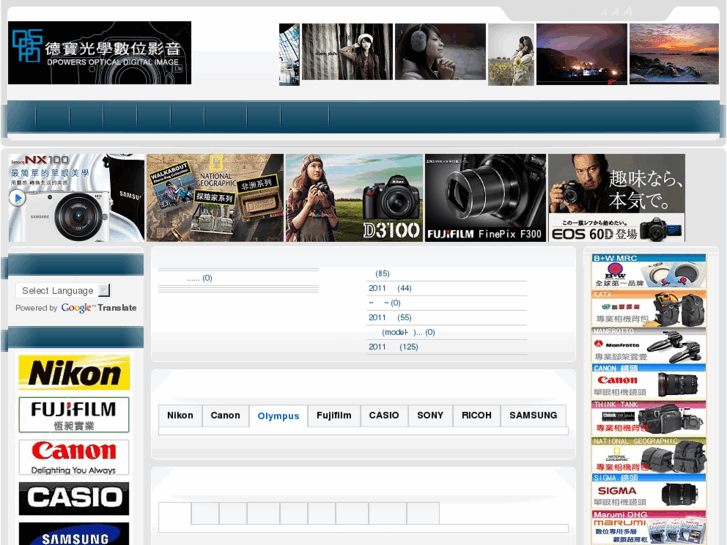This screenshot has height=545, width=727.
Task: Open the SAMSUNG tab
Action: click(533, 416)
